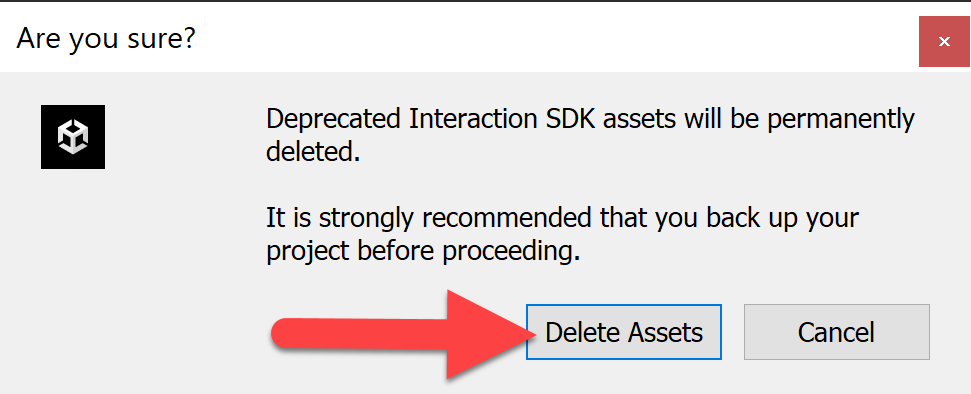Click the Unity logo icon
The height and width of the screenshot is (394, 971).
pyautogui.click(x=73, y=136)
